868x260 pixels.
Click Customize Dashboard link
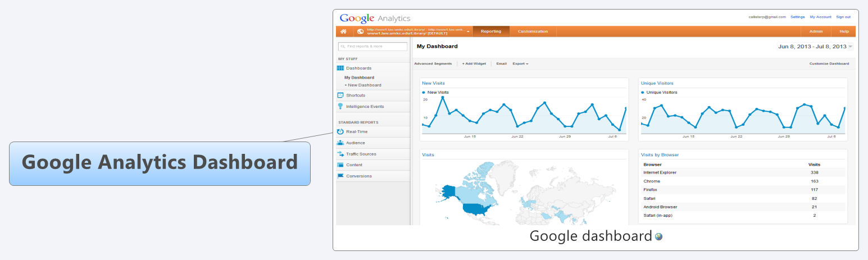[x=829, y=64]
